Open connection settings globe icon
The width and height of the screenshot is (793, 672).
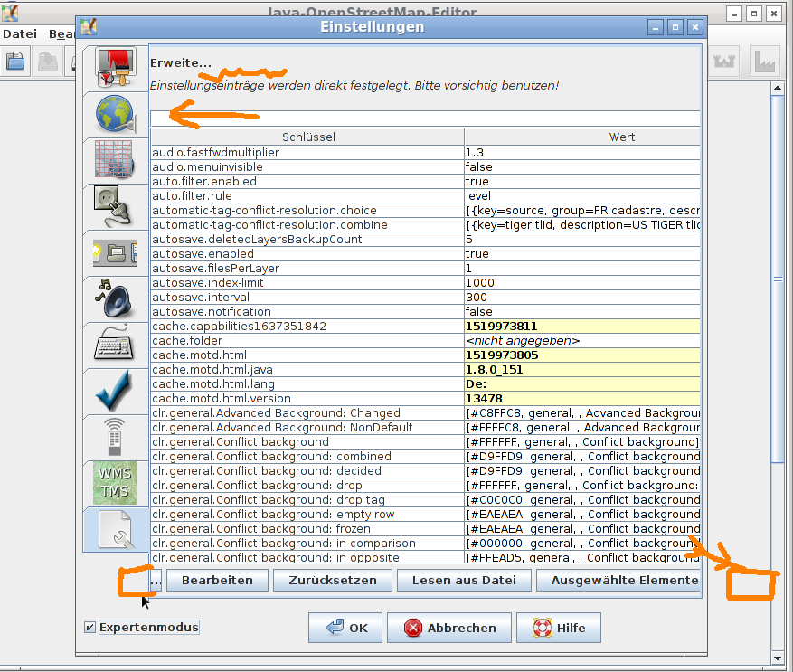click(115, 115)
